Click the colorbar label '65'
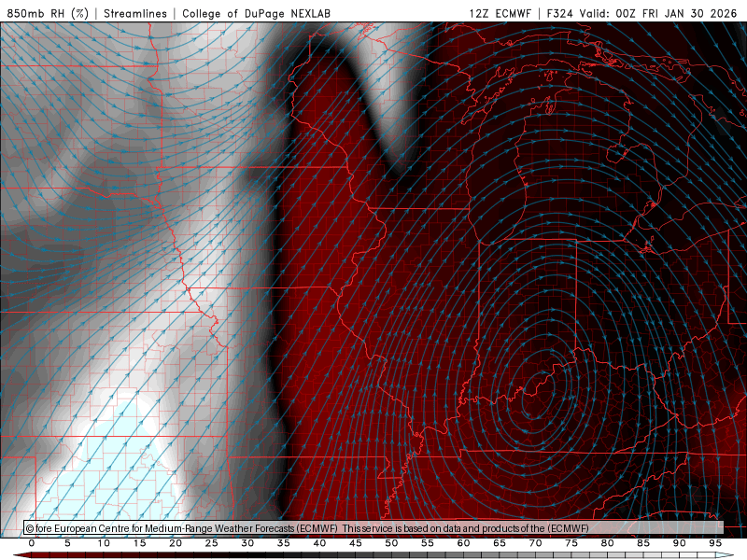Screen dimensions: 747x560 click(500, 543)
